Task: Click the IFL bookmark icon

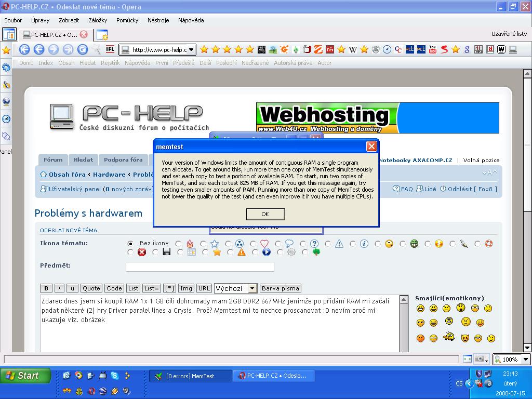Action: click(x=110, y=49)
